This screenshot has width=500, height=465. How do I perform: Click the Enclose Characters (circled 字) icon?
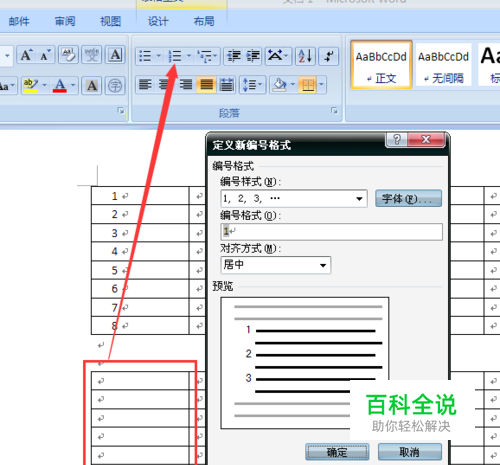[115, 86]
